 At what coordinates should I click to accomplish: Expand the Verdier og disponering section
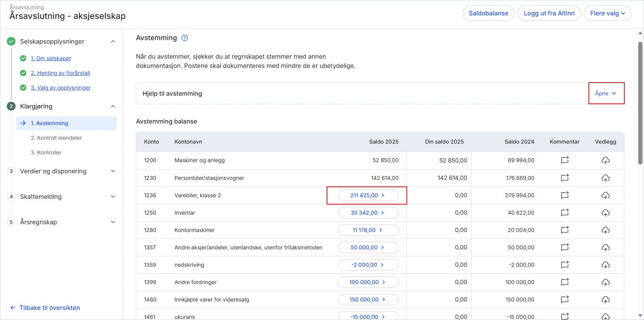[x=113, y=171]
